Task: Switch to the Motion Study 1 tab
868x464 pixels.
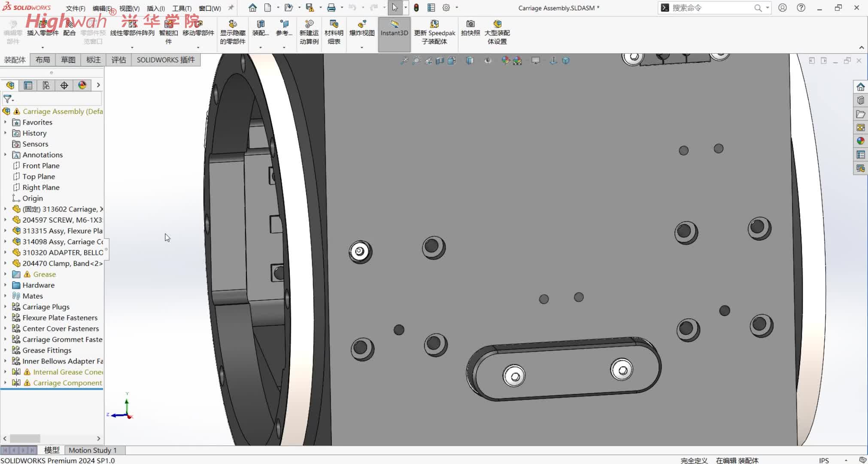Action: [x=92, y=450]
